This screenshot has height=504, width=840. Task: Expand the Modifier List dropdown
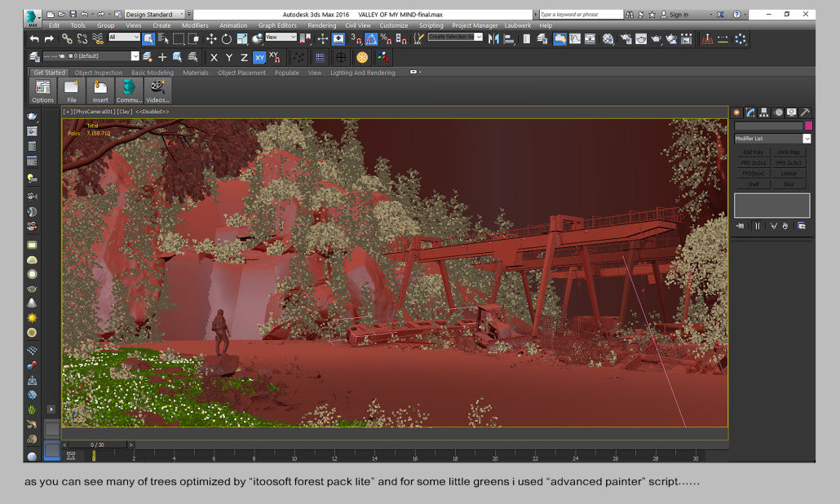(x=807, y=139)
